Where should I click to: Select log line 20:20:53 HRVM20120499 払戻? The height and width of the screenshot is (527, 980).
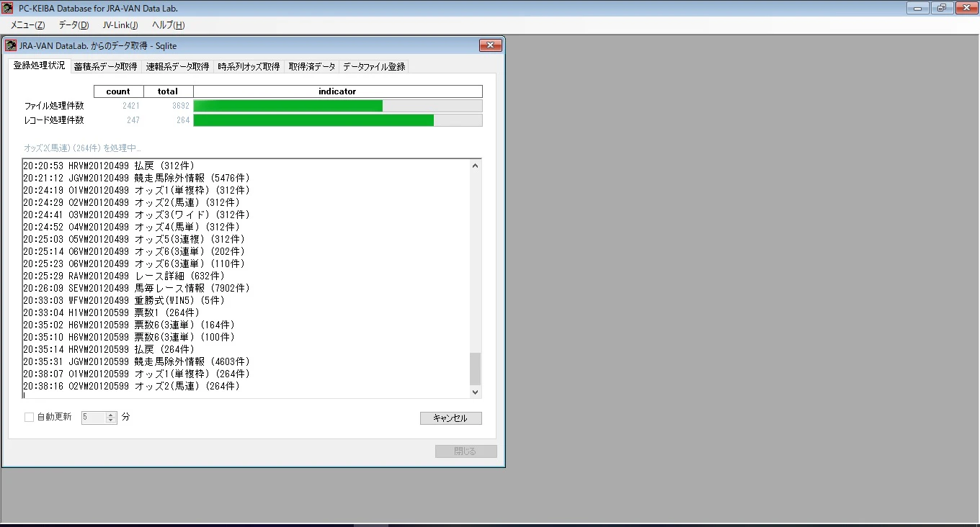coord(109,166)
